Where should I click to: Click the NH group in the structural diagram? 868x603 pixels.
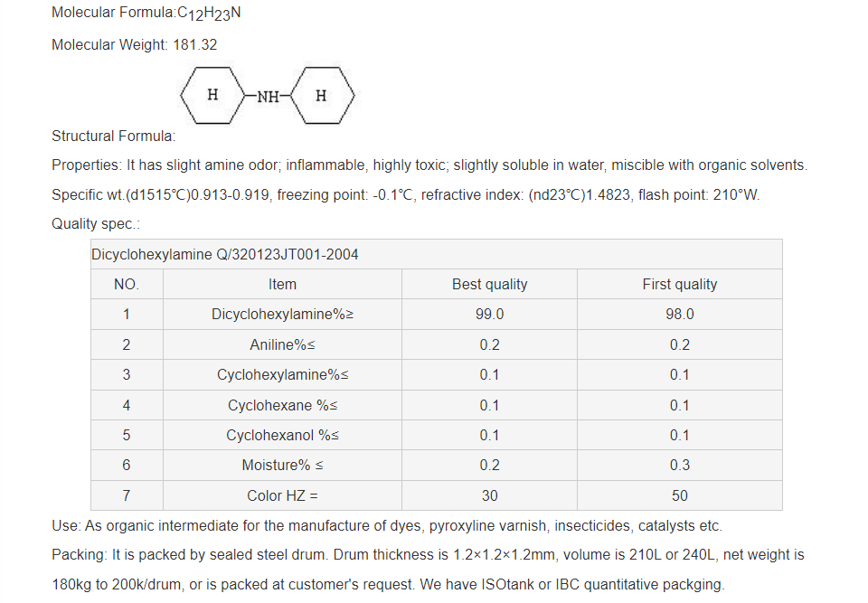tap(268, 95)
